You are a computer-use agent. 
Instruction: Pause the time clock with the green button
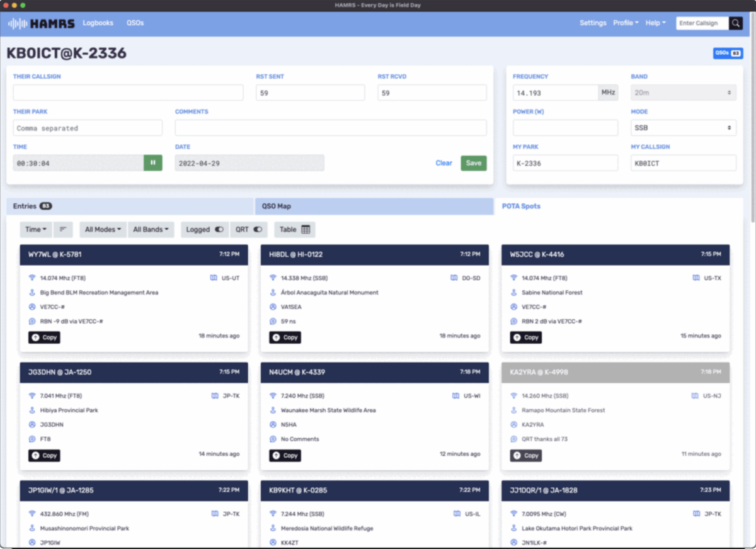click(152, 163)
